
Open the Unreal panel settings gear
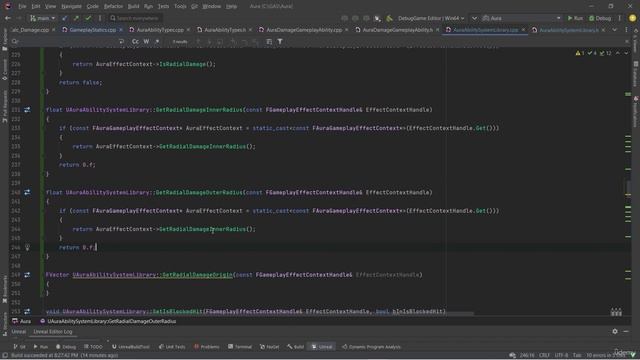click(x=615, y=331)
